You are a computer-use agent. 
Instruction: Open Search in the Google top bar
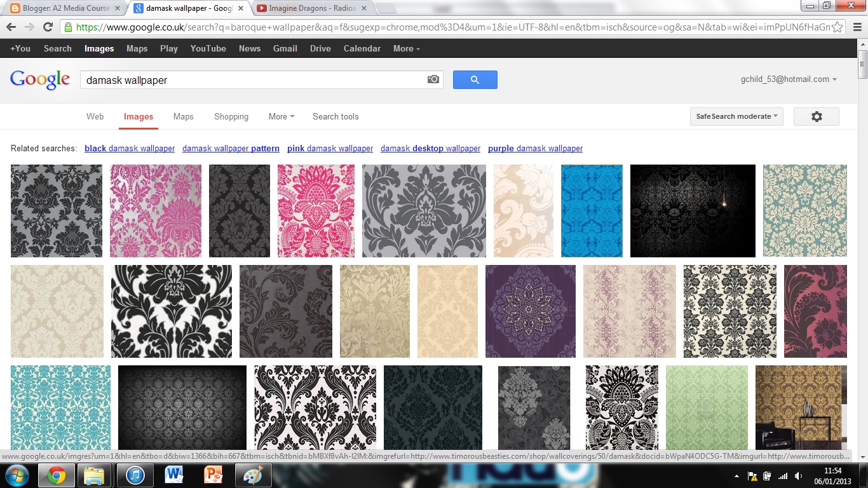58,48
